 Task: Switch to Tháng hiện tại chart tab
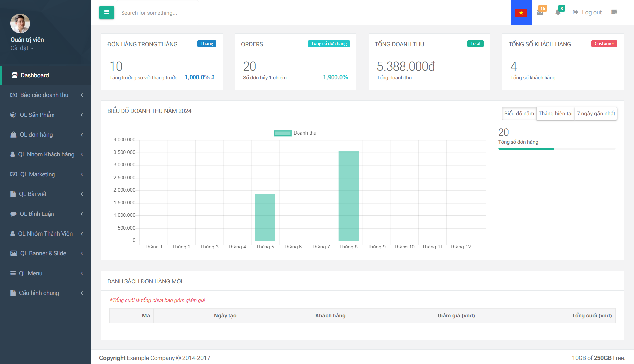(x=555, y=114)
